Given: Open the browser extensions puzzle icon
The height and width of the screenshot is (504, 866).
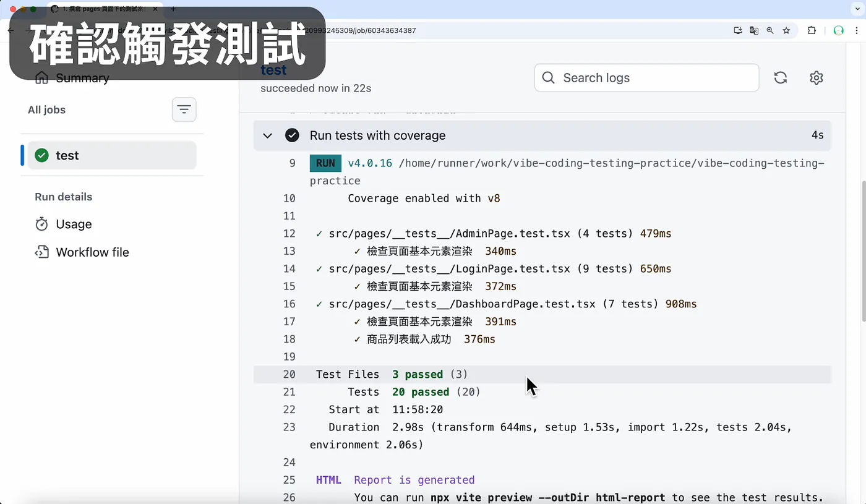Looking at the screenshot, I should click(x=812, y=30).
